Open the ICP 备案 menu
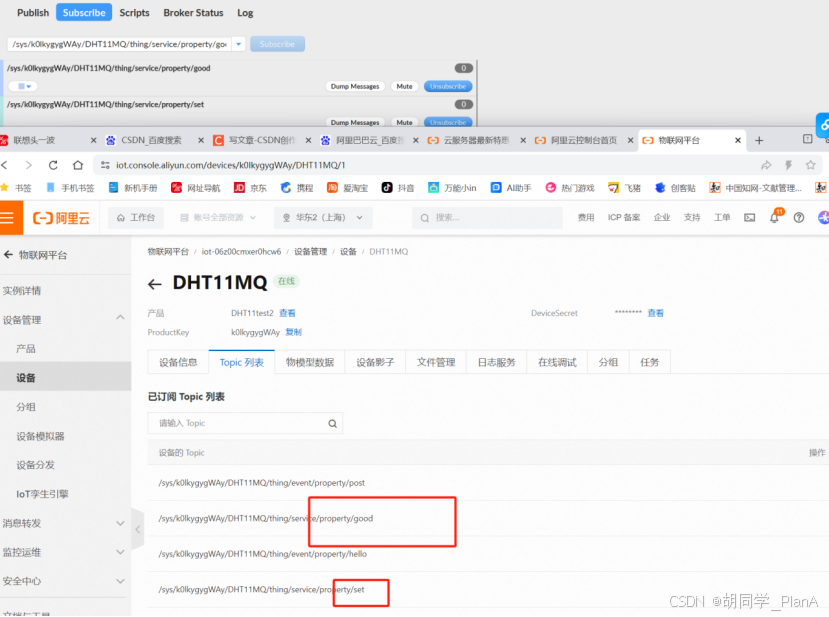Viewport: 829px width, 617px height. coord(624,217)
